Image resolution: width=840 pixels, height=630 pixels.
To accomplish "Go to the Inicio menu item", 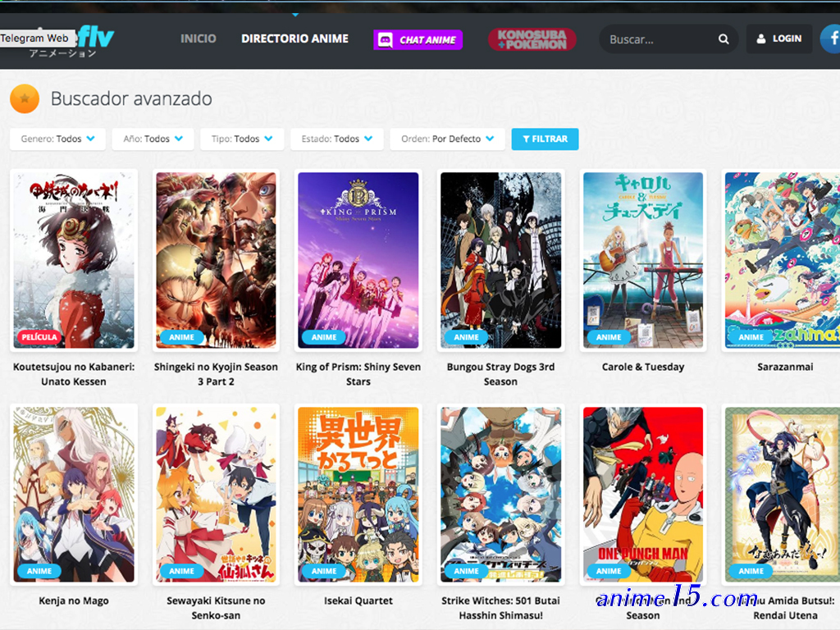I will click(x=199, y=39).
